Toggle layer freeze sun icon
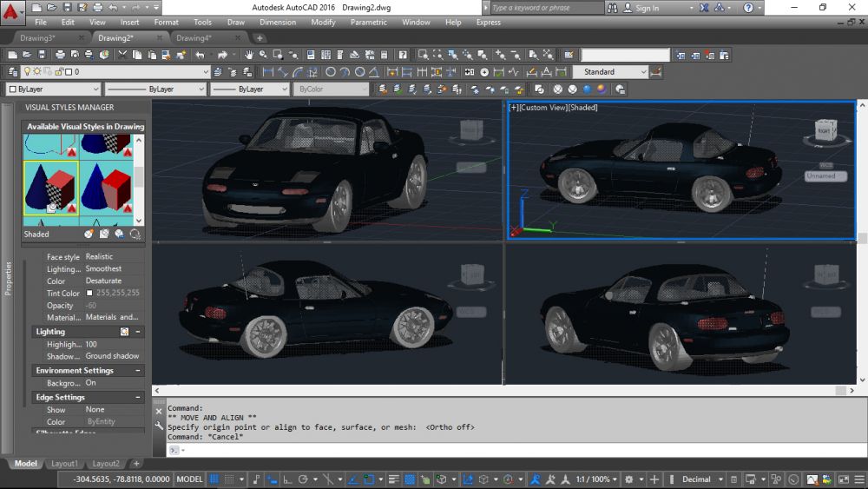Image resolution: width=868 pixels, height=489 pixels. 37,71
